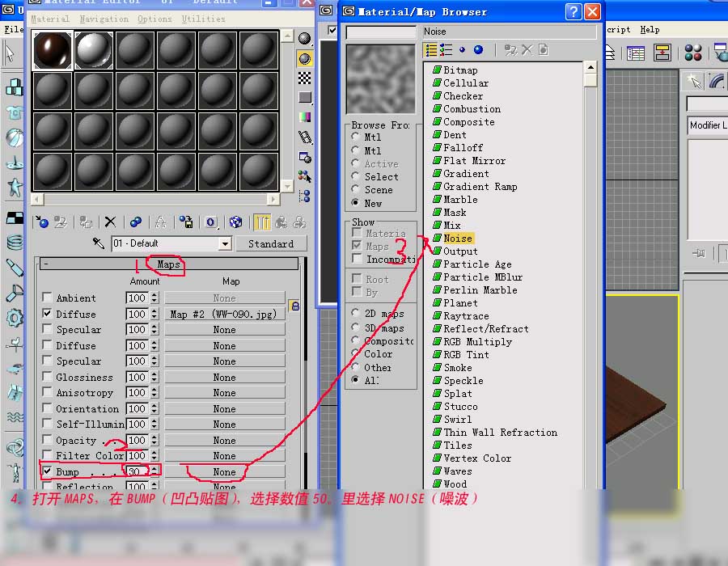Screen dimensions: 728x566
Task: Select Falloff in map list
Action: [x=463, y=147]
